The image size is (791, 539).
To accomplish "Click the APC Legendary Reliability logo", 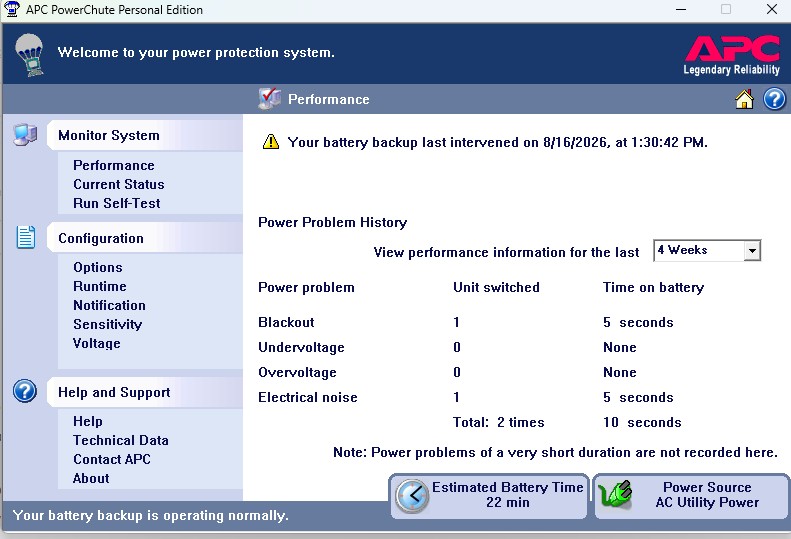I will (x=732, y=56).
